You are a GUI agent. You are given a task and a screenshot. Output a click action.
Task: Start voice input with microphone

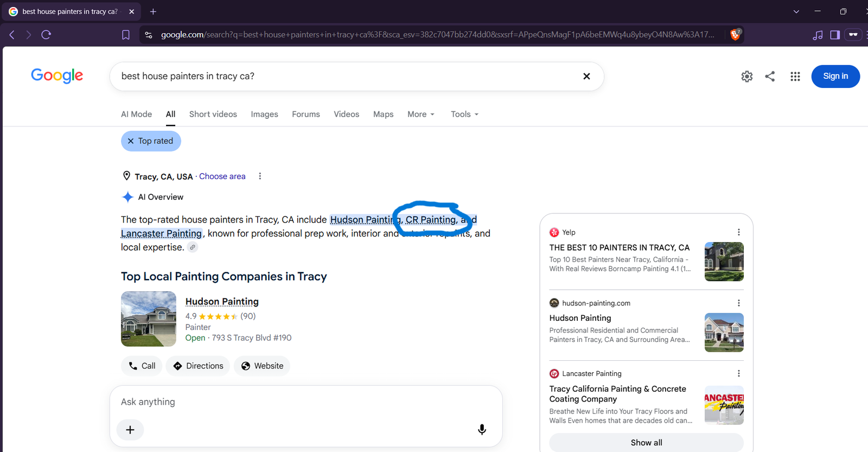[482, 430]
